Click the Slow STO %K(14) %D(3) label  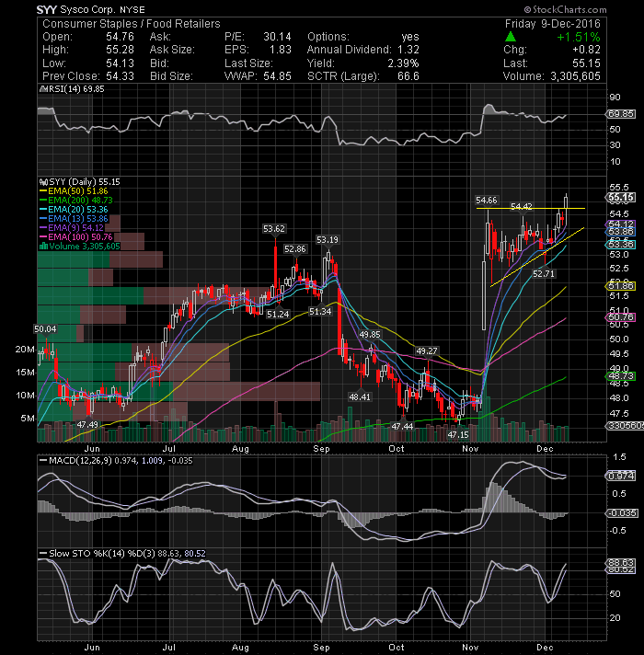tap(122, 553)
